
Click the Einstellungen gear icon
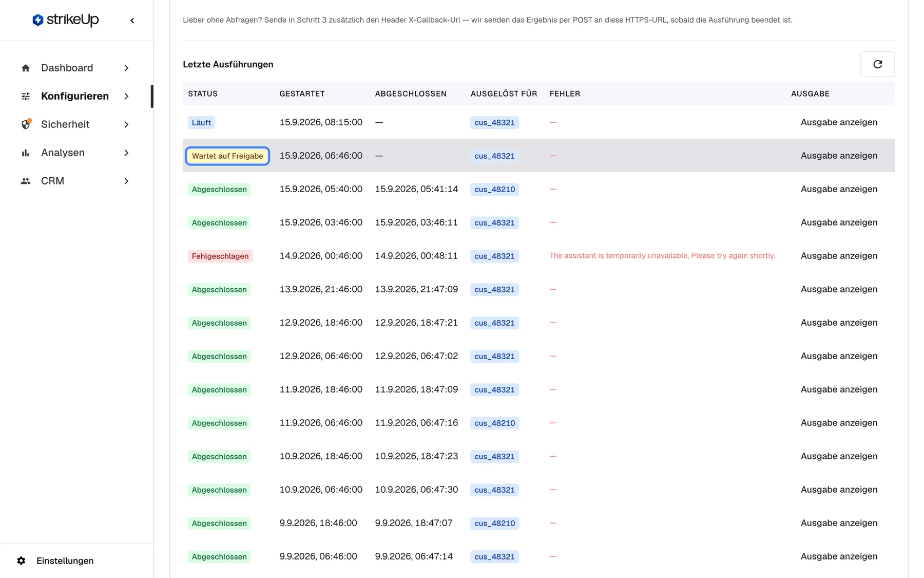pos(21,561)
